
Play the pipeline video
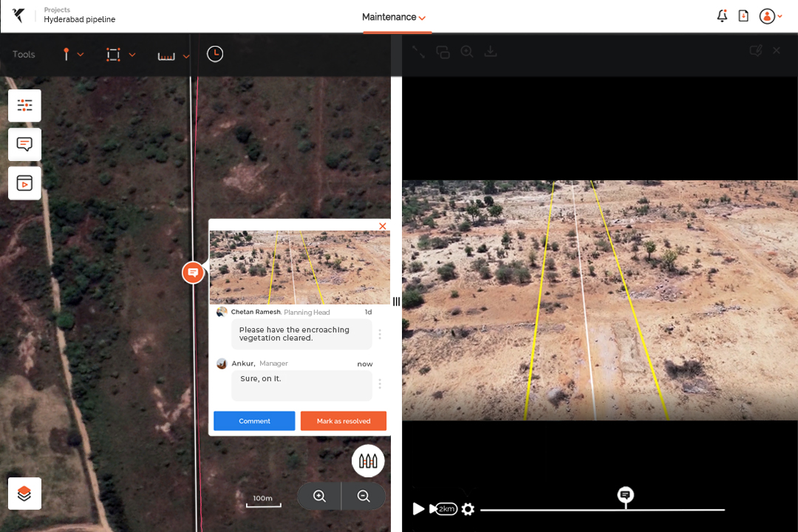(x=418, y=508)
